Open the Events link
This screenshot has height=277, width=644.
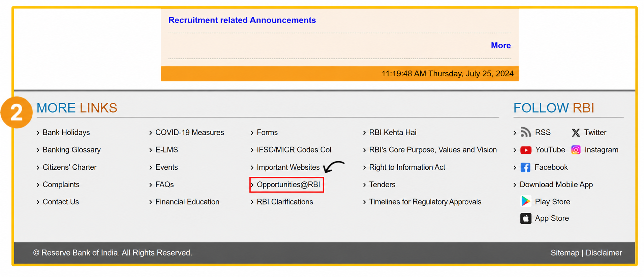[x=166, y=167]
